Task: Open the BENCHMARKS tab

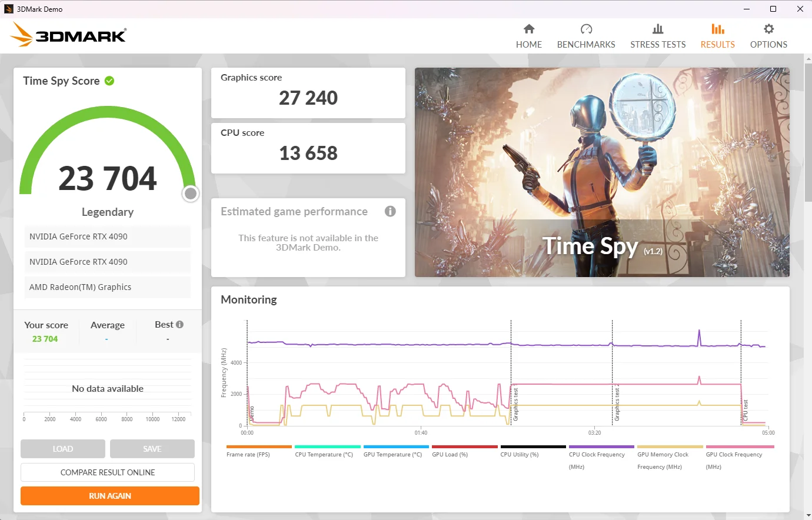Action: [x=586, y=36]
